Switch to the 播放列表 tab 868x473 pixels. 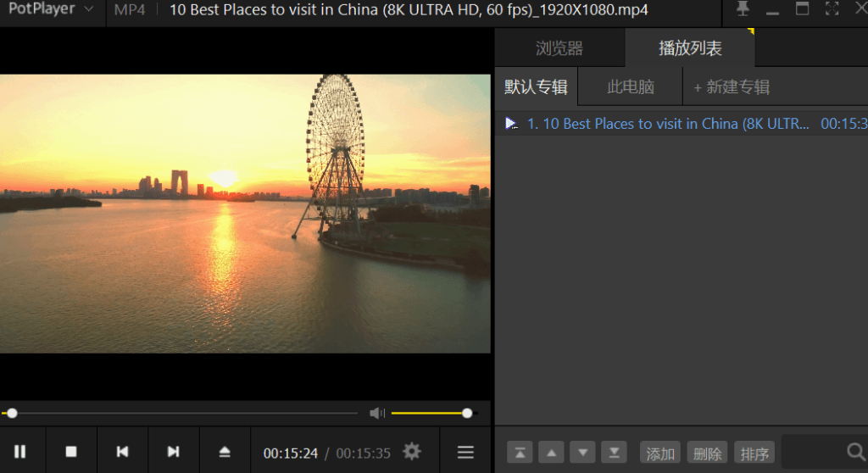point(690,48)
